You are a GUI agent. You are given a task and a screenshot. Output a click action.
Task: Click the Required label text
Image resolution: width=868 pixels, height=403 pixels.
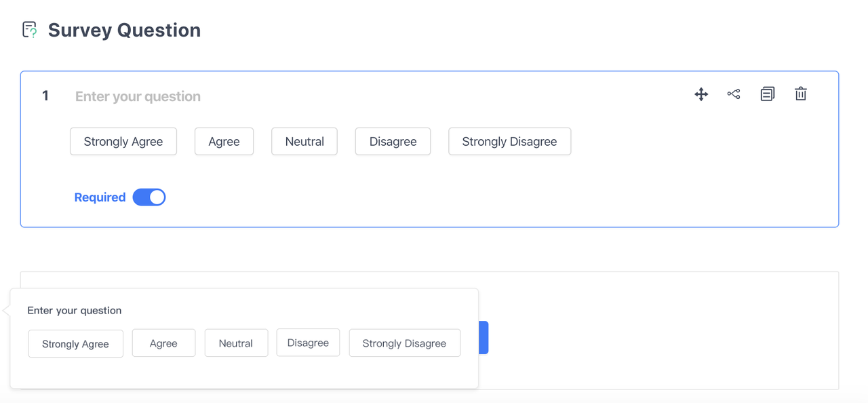(x=100, y=197)
